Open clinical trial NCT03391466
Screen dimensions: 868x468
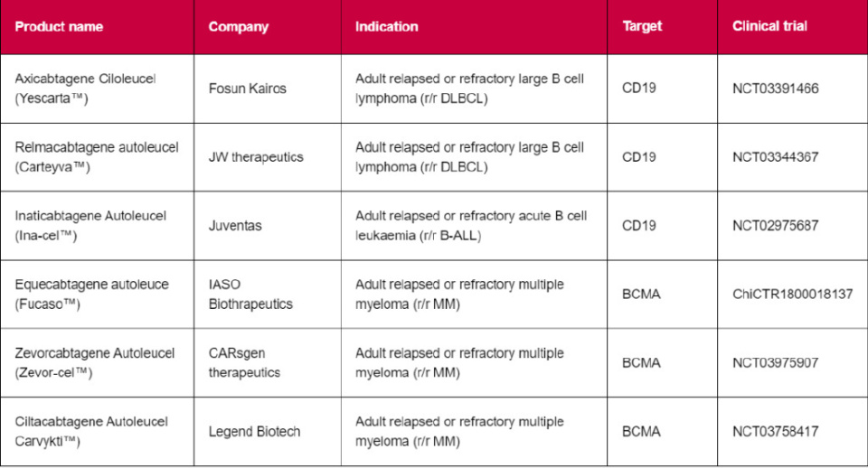click(776, 89)
